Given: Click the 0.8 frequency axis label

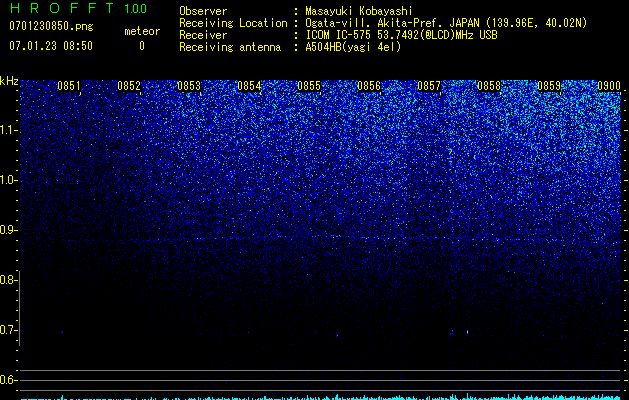Looking at the screenshot, I should coord(8,280).
